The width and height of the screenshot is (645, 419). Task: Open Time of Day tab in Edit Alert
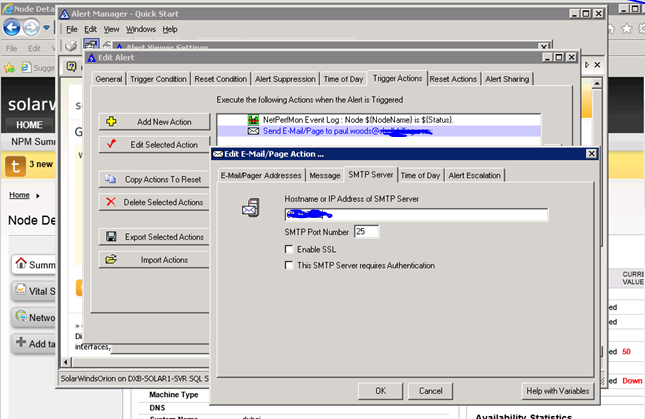[343, 79]
